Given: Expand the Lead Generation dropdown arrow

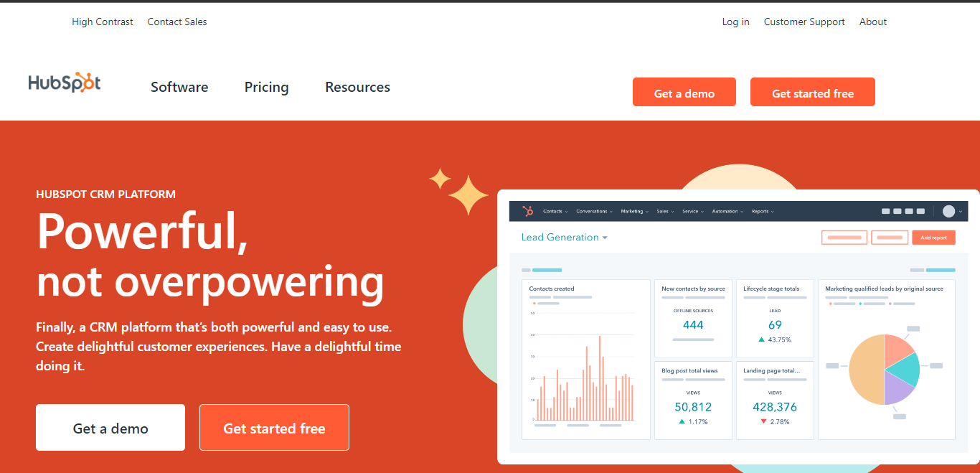Looking at the screenshot, I should point(605,238).
